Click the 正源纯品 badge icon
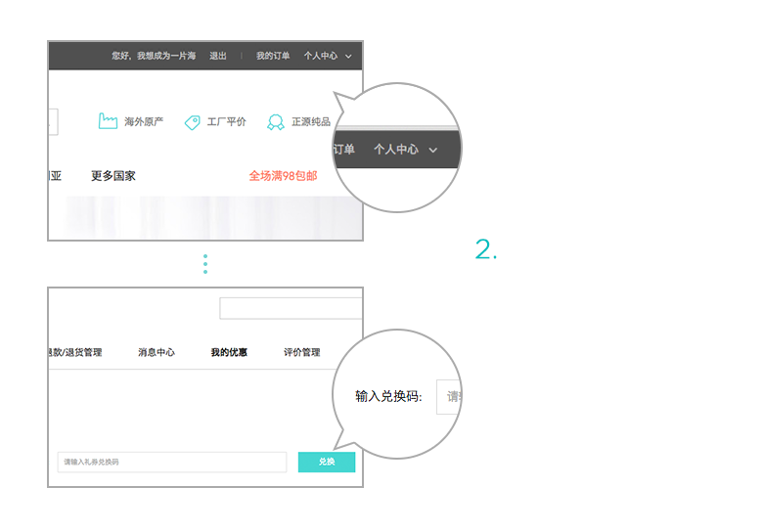Viewport: 763px width, 532px height. (x=276, y=122)
